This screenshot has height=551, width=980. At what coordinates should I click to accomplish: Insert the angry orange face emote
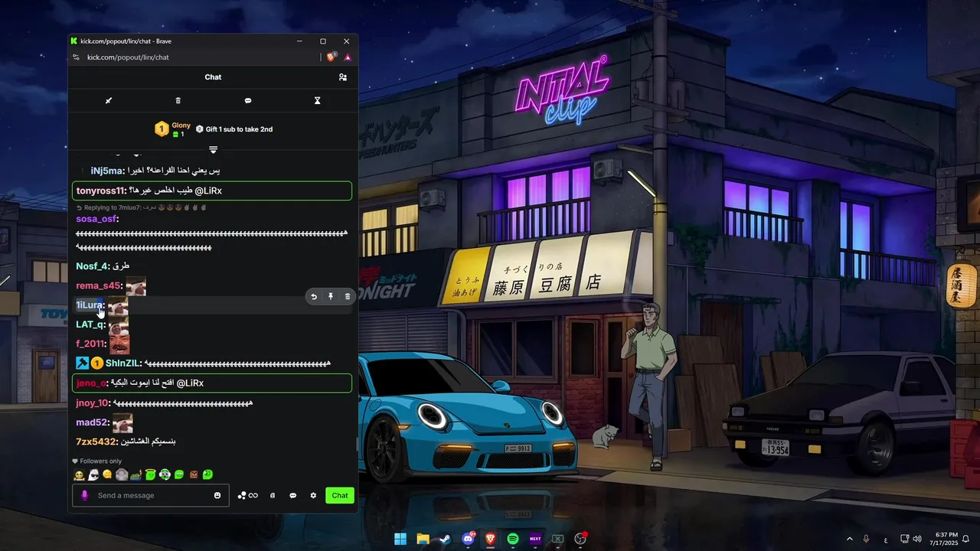pyautogui.click(x=194, y=475)
